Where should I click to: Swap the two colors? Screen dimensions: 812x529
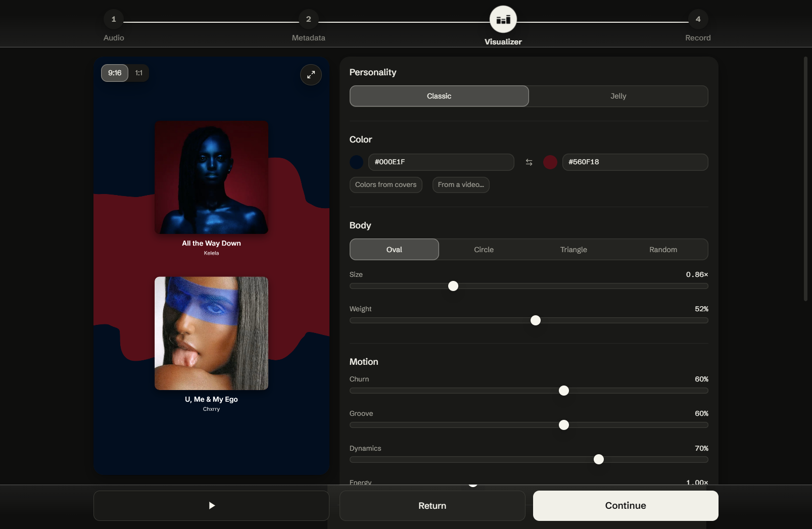[x=529, y=162]
